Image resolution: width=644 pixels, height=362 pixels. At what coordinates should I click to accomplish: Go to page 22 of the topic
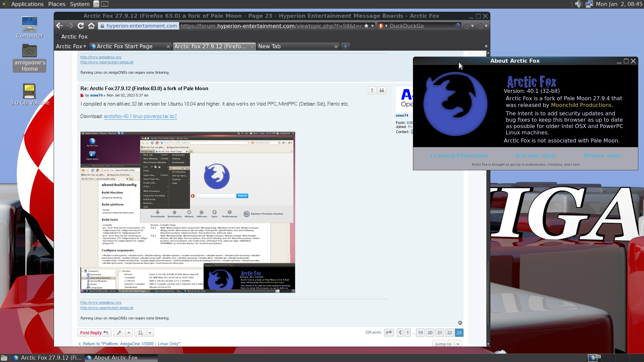point(449,333)
